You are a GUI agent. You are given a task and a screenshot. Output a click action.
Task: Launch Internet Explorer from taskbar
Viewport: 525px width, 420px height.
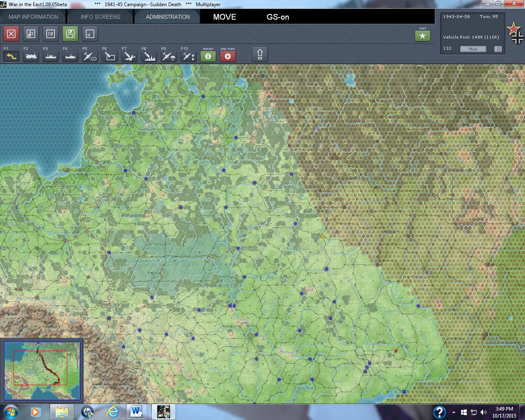pos(113,411)
